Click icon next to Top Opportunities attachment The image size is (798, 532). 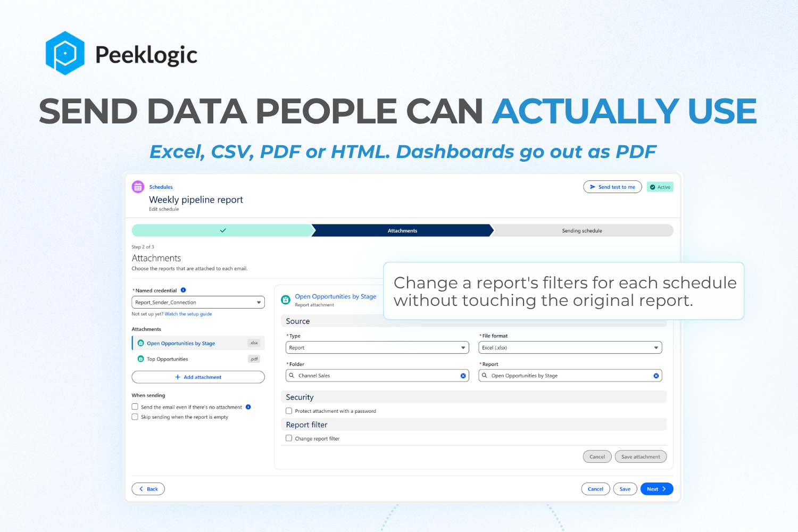pyautogui.click(x=140, y=359)
